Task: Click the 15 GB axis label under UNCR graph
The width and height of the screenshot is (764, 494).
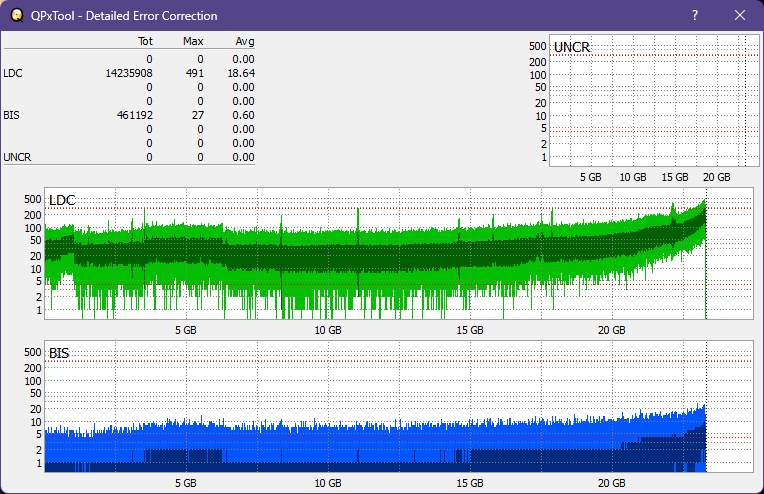Action: coord(675,177)
